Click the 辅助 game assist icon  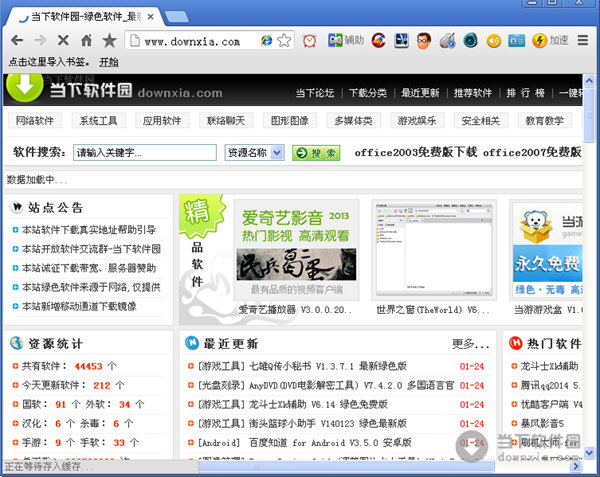346,40
